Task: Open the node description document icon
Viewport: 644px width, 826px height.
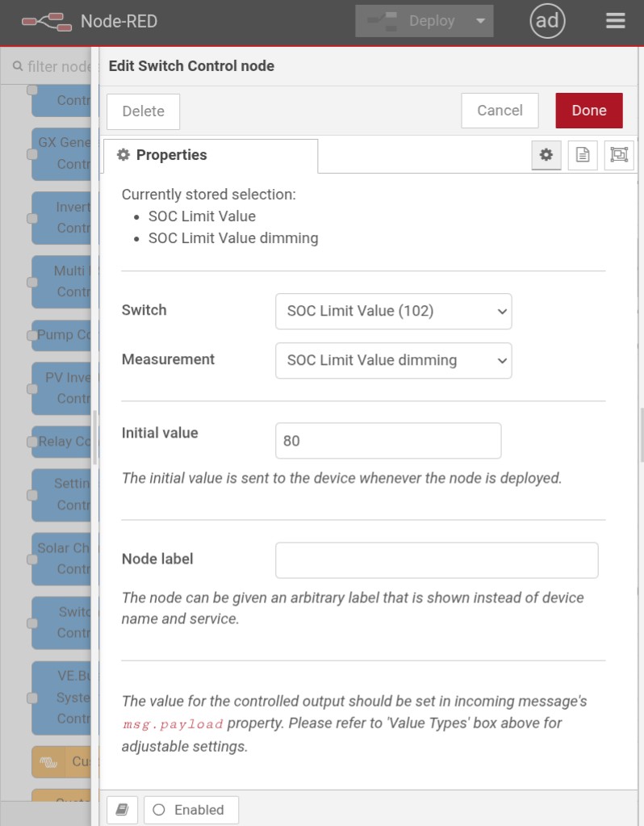Action: (x=583, y=155)
